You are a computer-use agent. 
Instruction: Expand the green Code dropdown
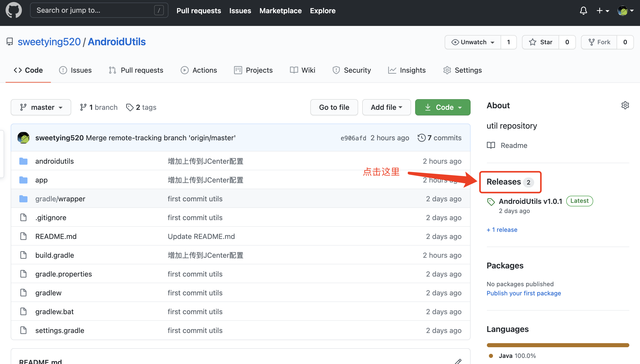click(x=443, y=107)
